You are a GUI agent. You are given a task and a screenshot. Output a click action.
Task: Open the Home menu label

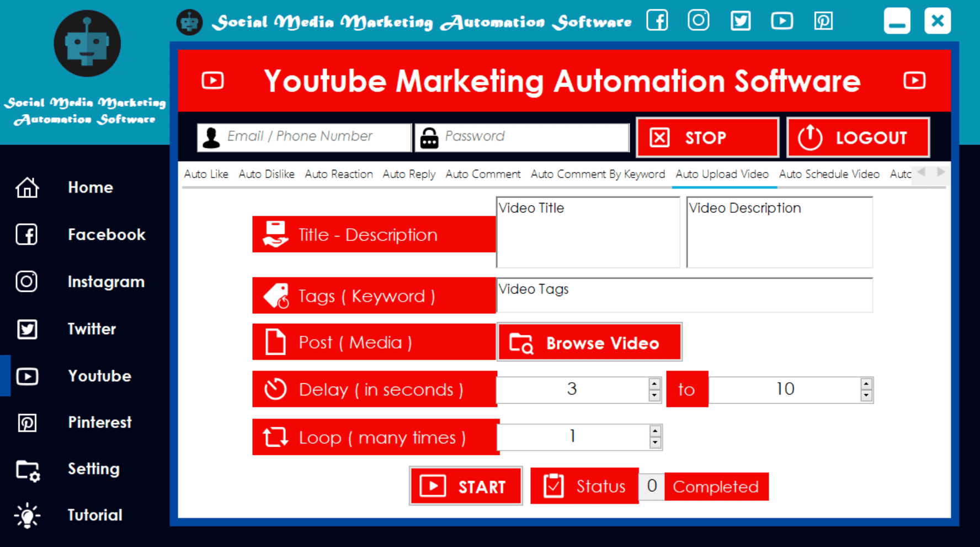click(90, 187)
